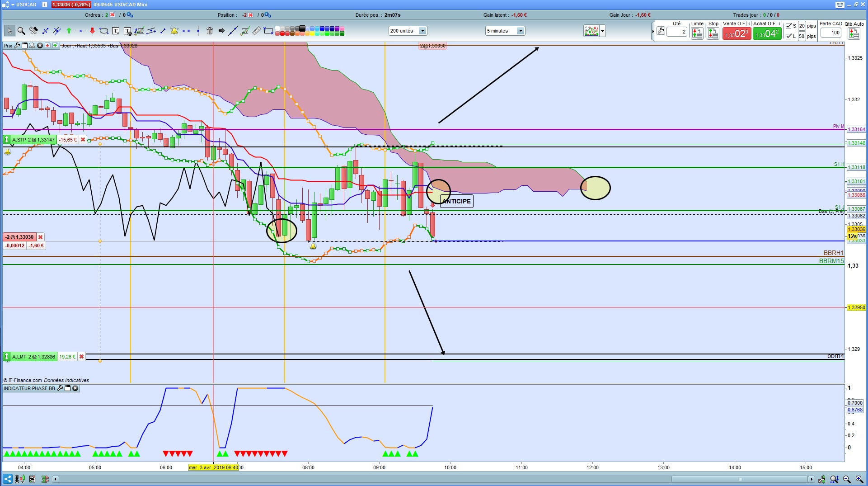Screen dimensions: 868x486
Task: Open the 200 unités dropdown
Action: click(408, 31)
